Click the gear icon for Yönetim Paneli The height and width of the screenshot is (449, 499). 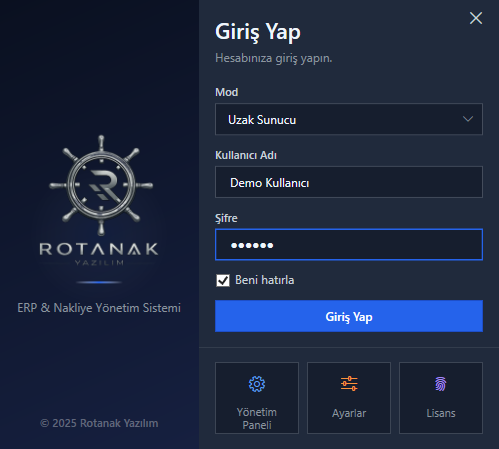coord(257,384)
